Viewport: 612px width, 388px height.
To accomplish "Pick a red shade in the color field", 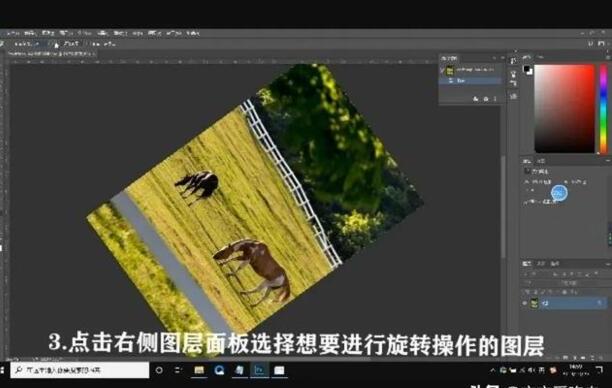I will click(564, 109).
